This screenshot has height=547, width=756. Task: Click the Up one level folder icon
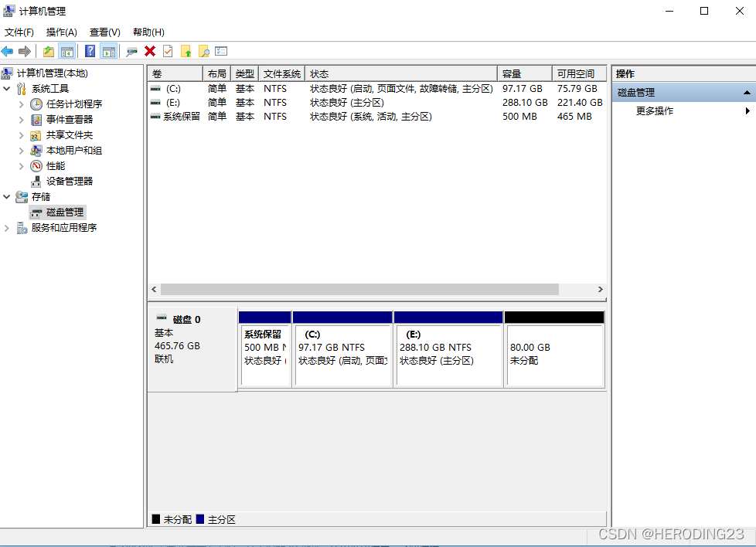coord(49,51)
